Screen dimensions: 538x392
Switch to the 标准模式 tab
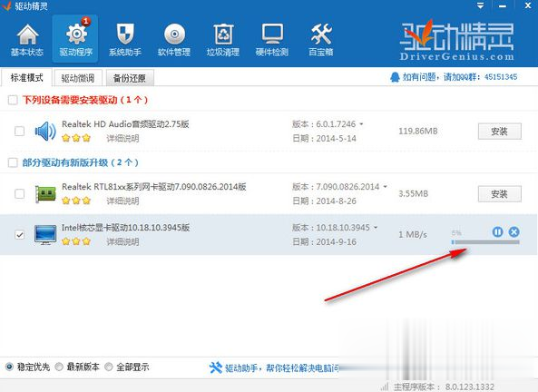click(x=26, y=77)
